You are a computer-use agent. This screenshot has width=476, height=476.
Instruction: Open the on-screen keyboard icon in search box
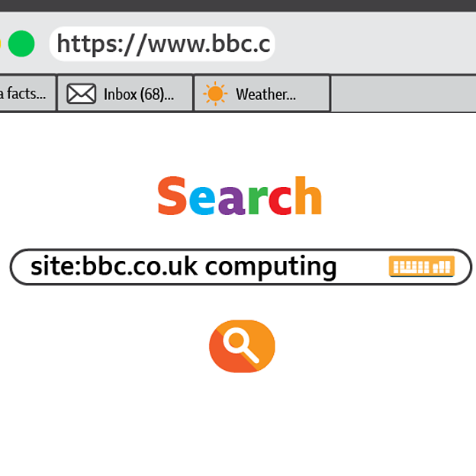[422, 266]
